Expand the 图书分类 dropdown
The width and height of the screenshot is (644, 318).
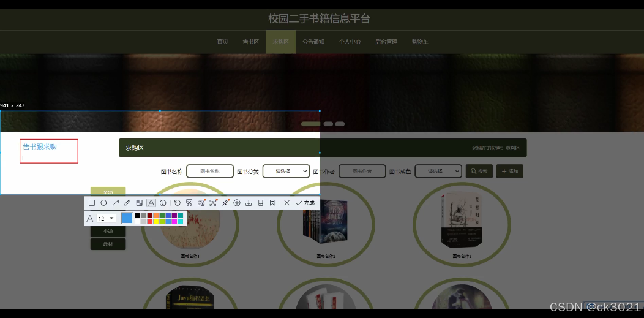pyautogui.click(x=286, y=172)
